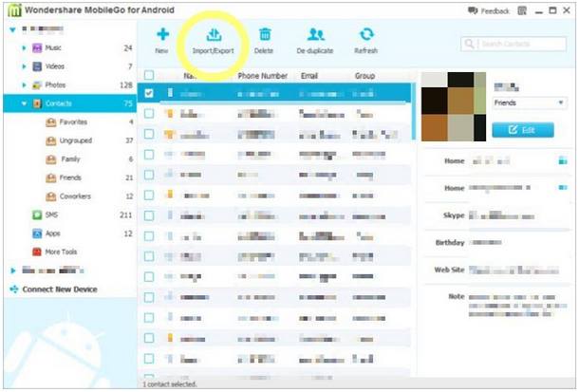This screenshot has height=392, width=579.
Task: Click the Edit contact button
Action: pyautogui.click(x=523, y=130)
